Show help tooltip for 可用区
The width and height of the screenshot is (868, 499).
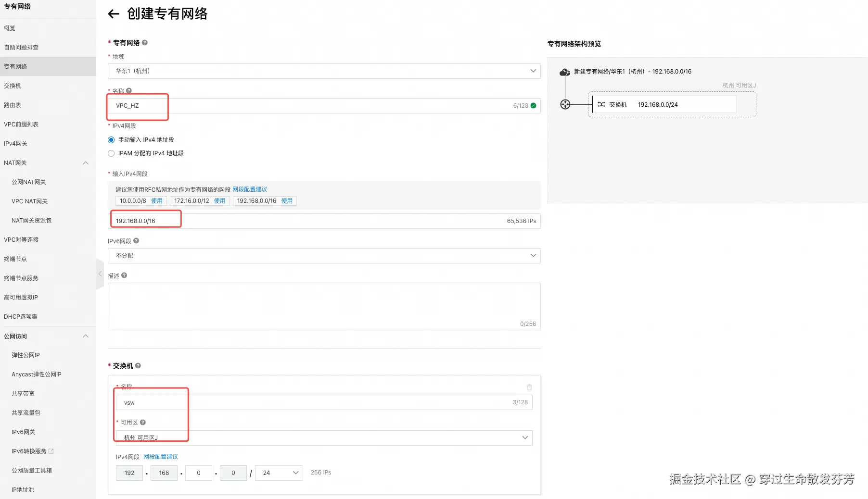(143, 423)
